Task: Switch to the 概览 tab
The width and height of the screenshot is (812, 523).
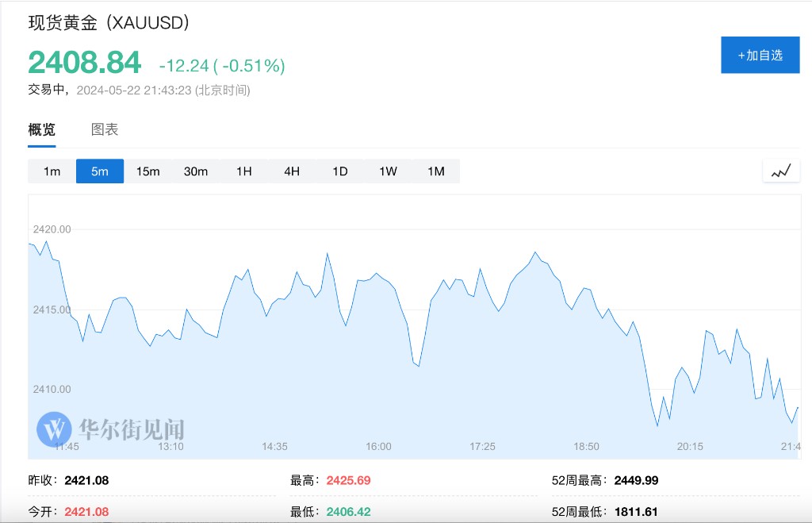Action: coord(42,130)
